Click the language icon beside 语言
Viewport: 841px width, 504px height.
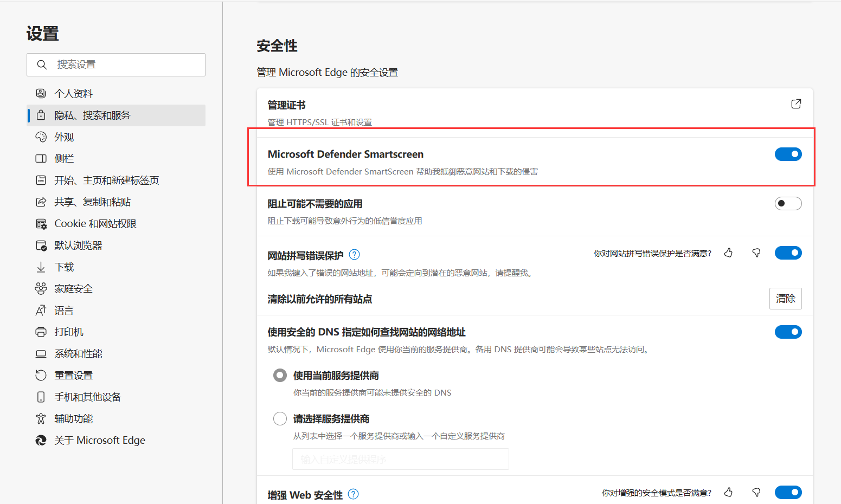point(41,310)
